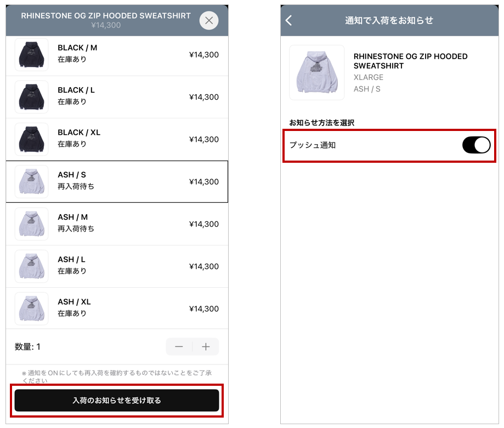
Task: Tap the ASH / XL hoodie thumbnail
Action: coord(31,309)
